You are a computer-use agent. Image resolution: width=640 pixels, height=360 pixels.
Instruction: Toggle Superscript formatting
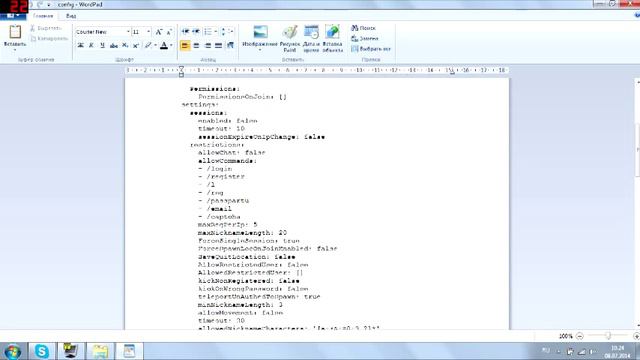136,45
